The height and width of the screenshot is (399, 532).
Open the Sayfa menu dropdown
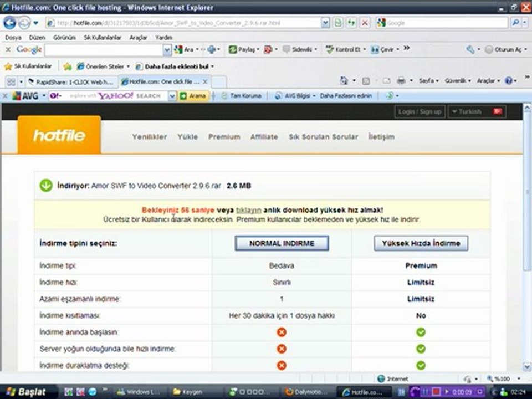click(428, 81)
